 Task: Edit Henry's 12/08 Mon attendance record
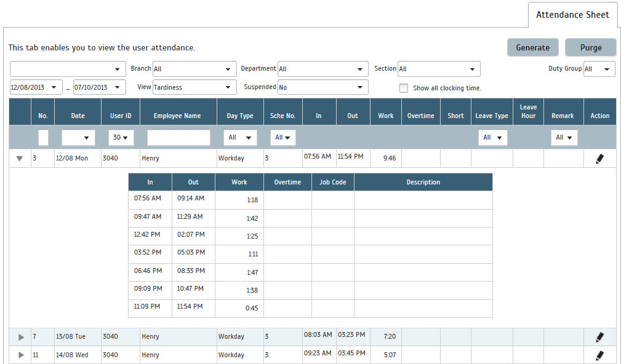pyautogui.click(x=599, y=159)
